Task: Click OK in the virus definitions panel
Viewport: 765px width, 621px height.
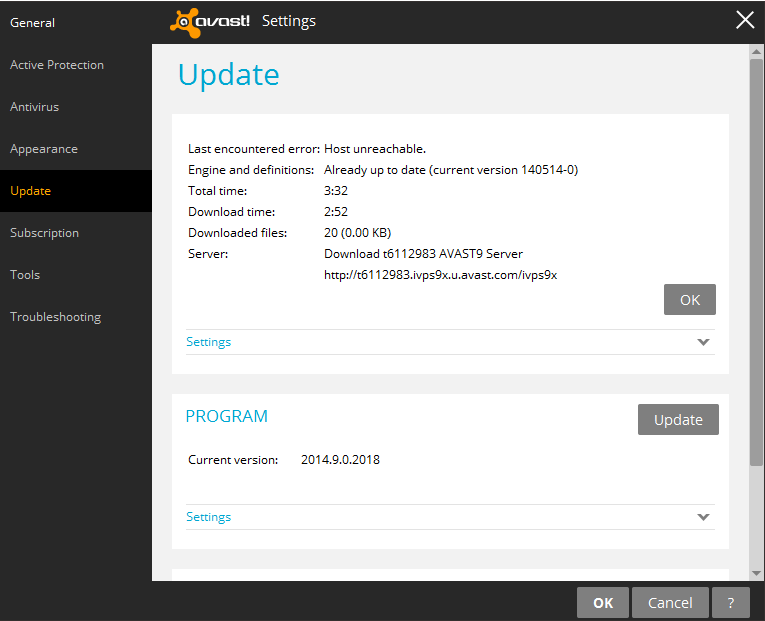Action: pos(689,300)
